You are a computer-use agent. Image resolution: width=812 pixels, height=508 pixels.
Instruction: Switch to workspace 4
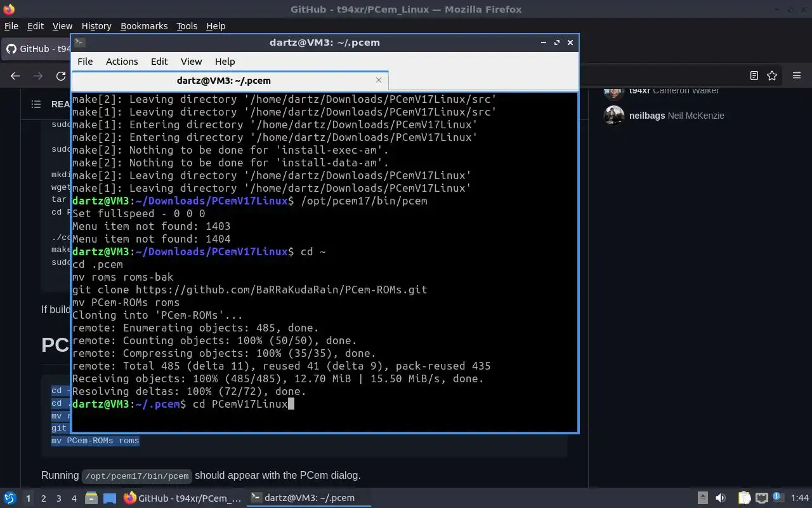point(74,498)
